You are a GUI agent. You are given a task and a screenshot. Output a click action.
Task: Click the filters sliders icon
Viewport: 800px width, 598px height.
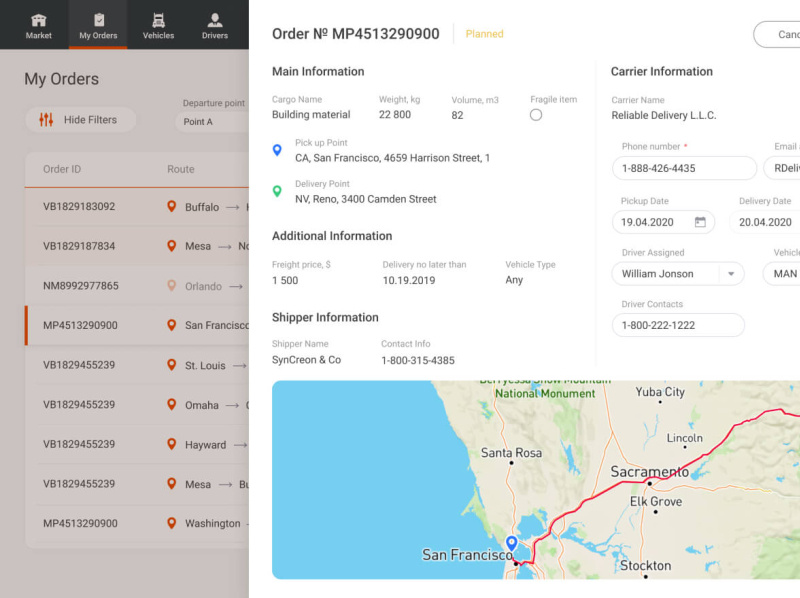pos(44,119)
